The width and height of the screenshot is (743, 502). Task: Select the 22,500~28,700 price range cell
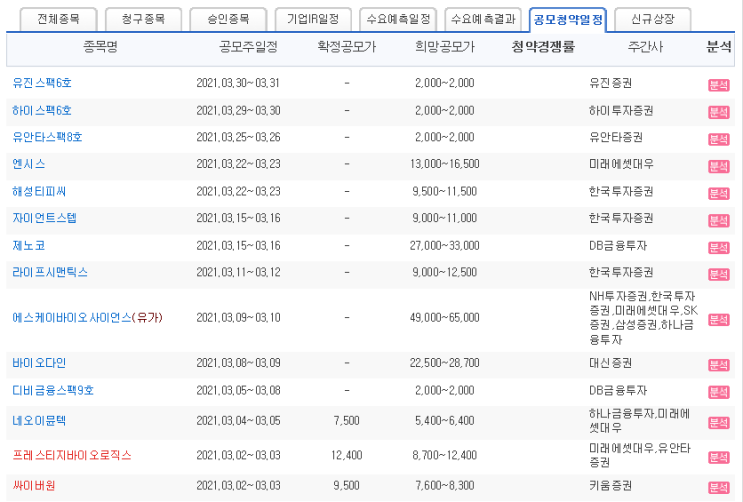[444, 363]
